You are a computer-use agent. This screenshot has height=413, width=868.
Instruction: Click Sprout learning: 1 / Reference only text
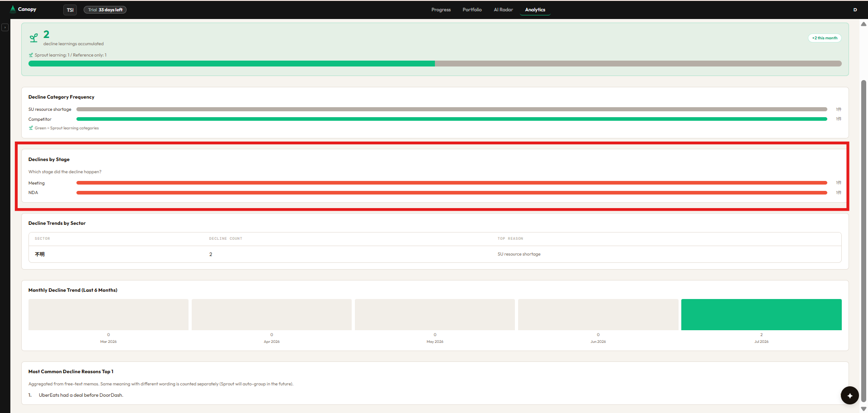pyautogui.click(x=71, y=55)
